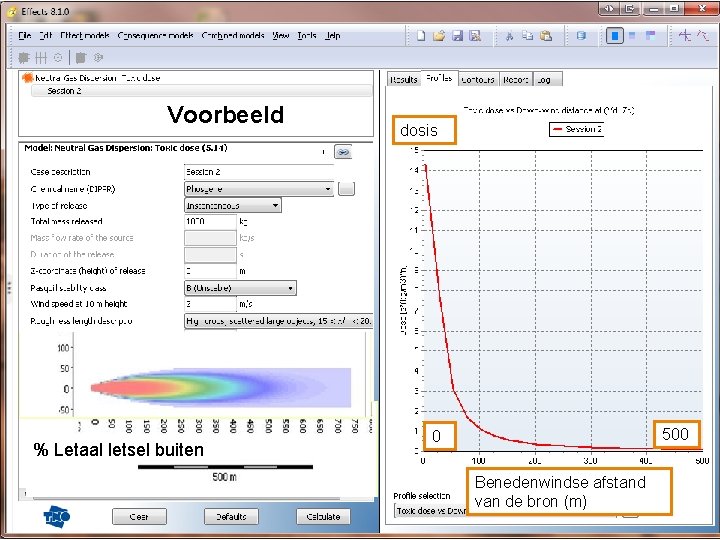The image size is (720, 540).
Task: Click the splitter handle on left window edge
Action: point(9,287)
